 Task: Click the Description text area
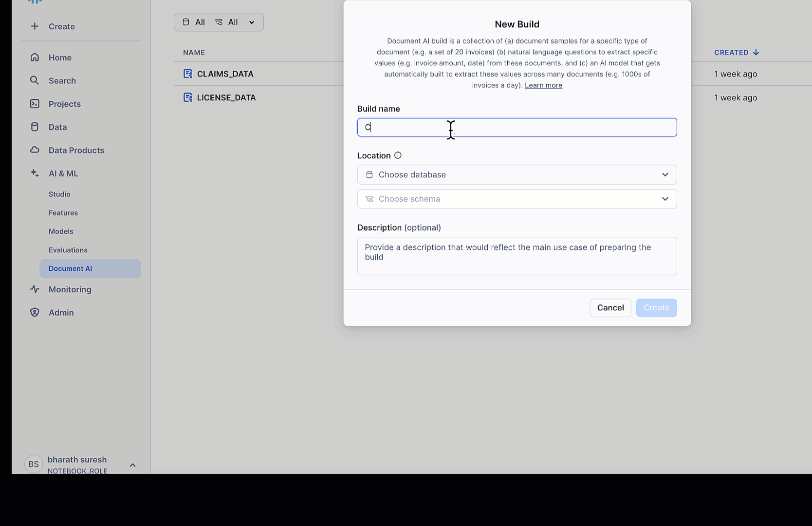pyautogui.click(x=517, y=256)
